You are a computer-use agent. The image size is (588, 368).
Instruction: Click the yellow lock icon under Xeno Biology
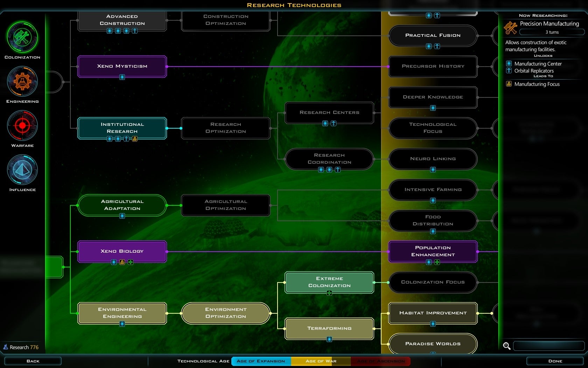click(x=122, y=262)
